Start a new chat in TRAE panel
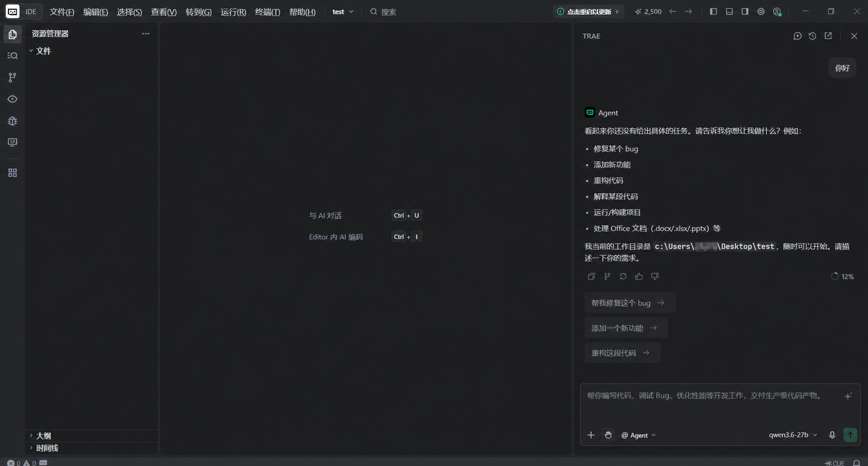 798,36
